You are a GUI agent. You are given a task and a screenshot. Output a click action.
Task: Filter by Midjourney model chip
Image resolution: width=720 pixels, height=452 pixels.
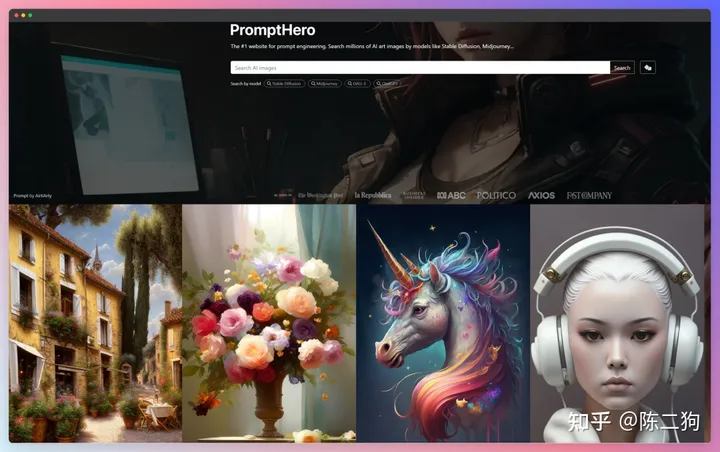pyautogui.click(x=324, y=84)
